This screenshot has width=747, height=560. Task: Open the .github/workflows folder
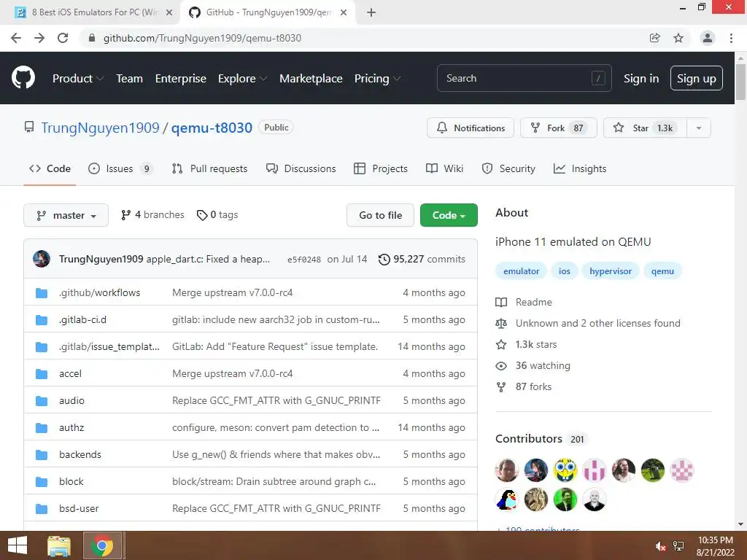pyautogui.click(x=99, y=292)
